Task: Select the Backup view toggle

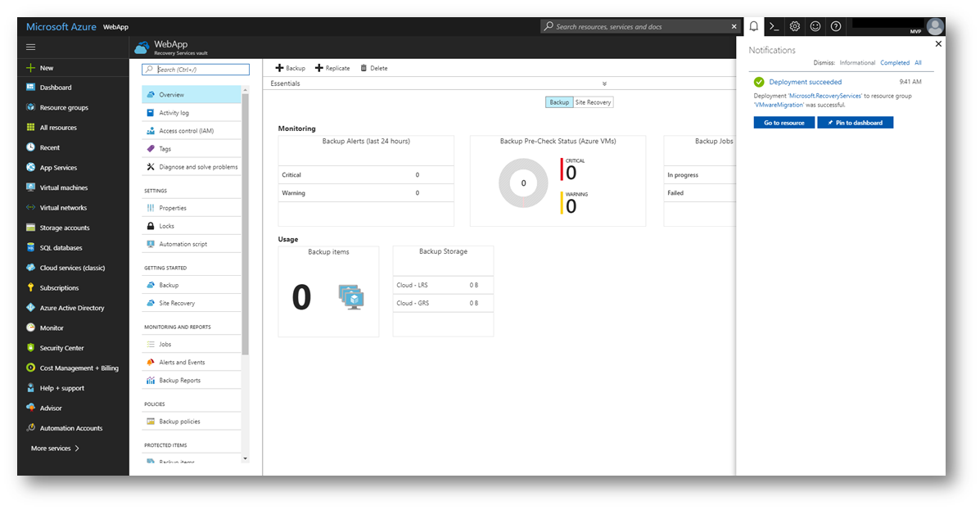Action: click(559, 102)
